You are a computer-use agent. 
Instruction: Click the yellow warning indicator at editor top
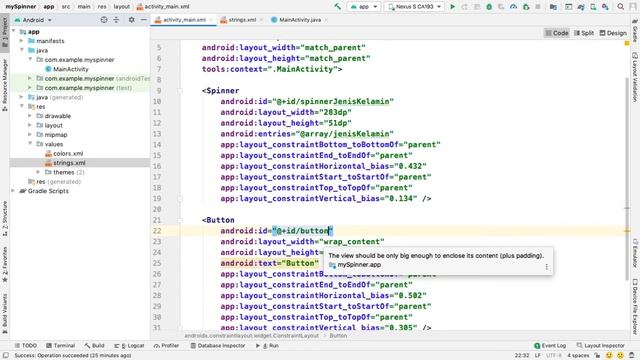[627, 43]
